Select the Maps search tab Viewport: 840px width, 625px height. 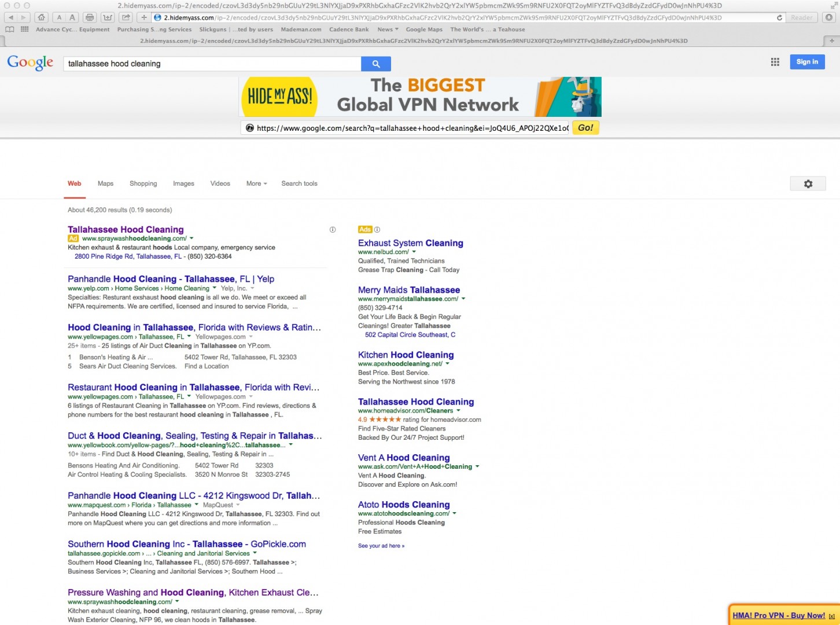[105, 183]
